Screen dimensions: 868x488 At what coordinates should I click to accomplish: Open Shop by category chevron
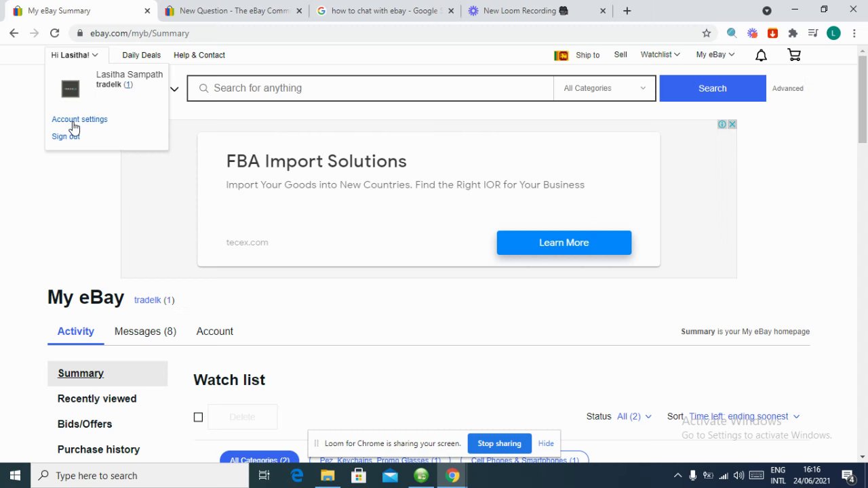pos(174,89)
